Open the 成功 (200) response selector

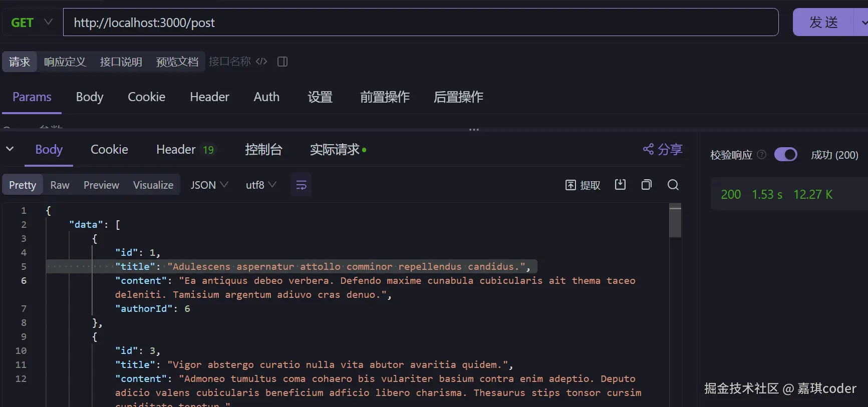(834, 155)
